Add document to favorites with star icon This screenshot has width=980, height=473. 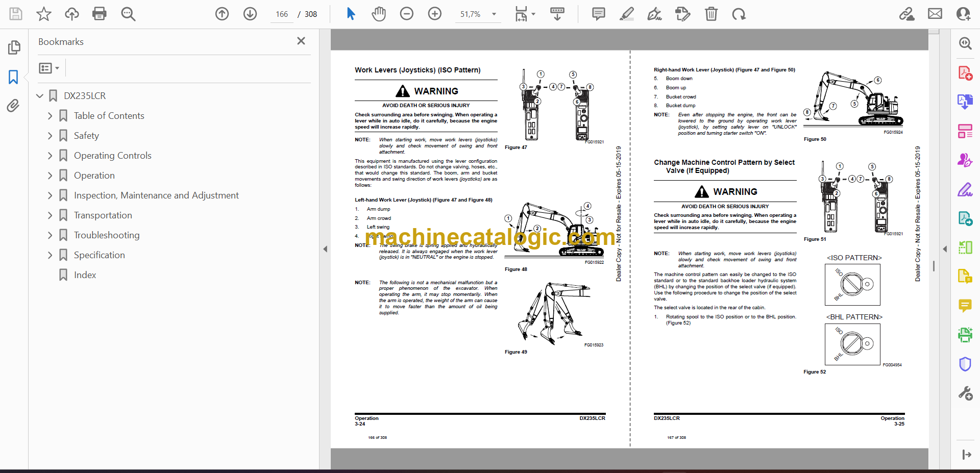(x=44, y=14)
